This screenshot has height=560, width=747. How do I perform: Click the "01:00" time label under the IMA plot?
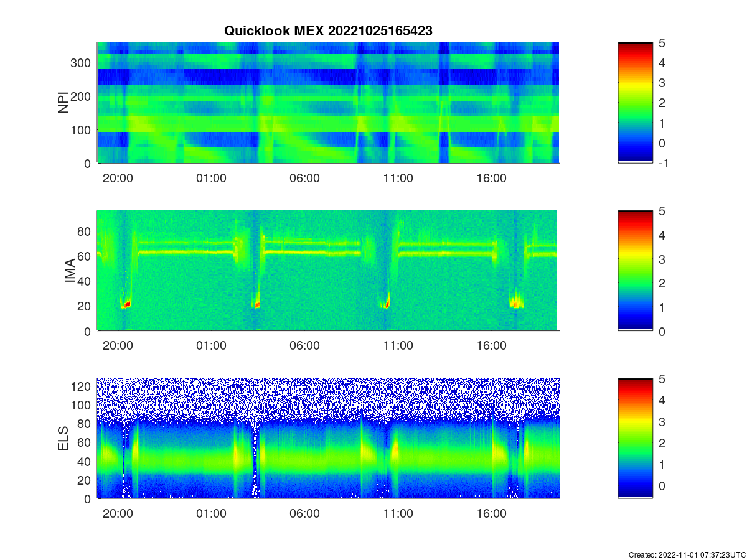[211, 347]
